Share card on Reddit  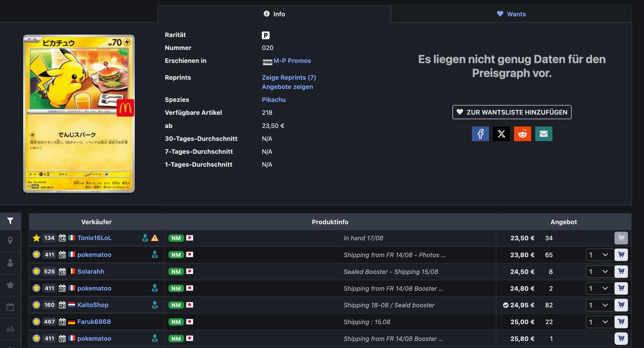click(x=523, y=134)
